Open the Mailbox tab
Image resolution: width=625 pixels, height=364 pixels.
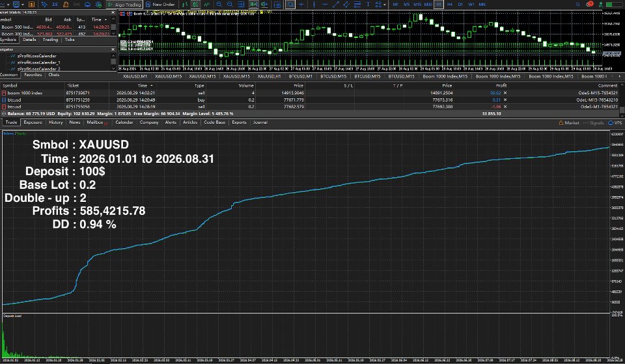[96, 122]
